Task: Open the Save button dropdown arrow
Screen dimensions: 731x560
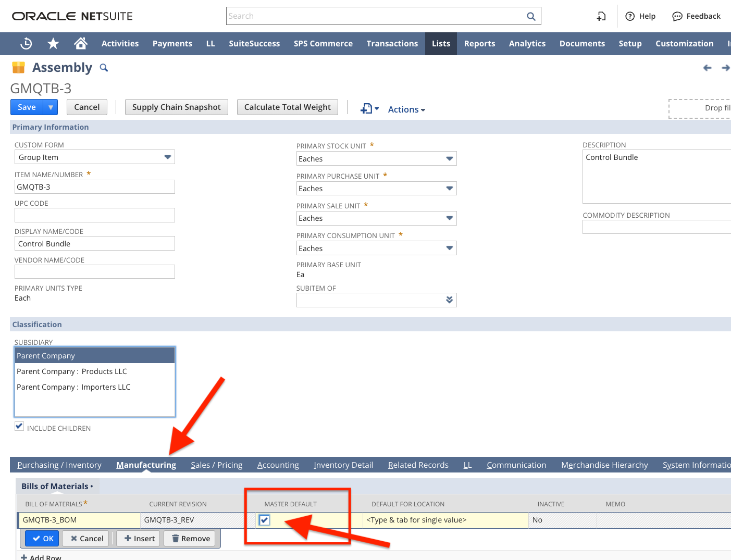Action: pyautogui.click(x=51, y=107)
